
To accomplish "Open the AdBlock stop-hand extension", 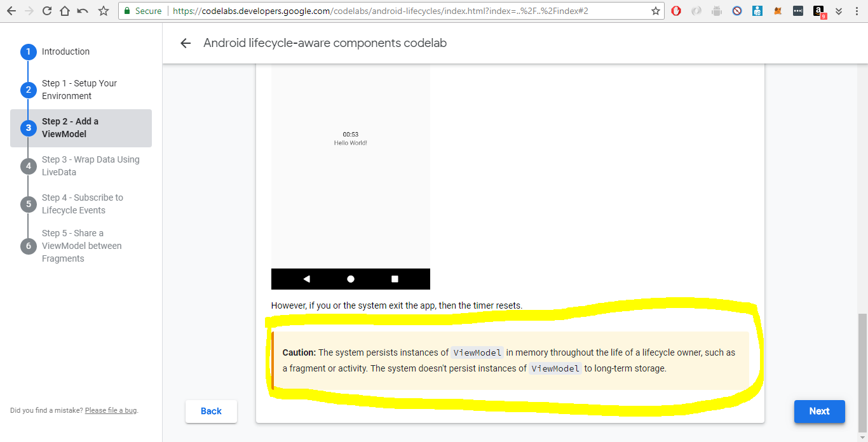I will 676,11.
